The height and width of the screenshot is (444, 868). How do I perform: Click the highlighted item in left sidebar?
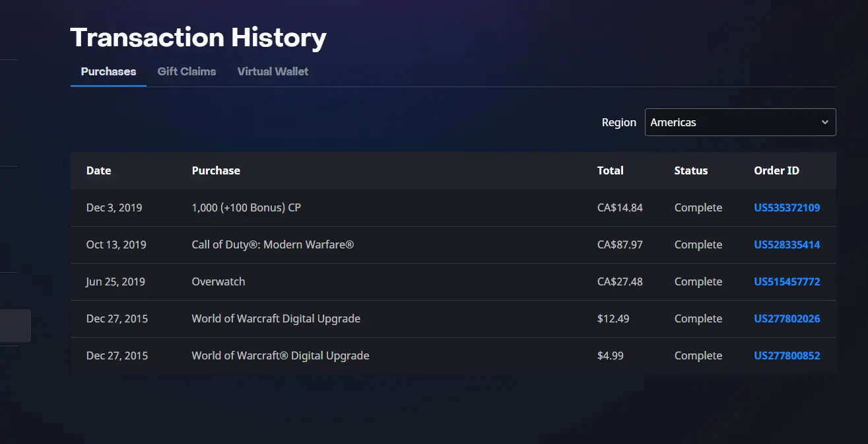pos(15,326)
